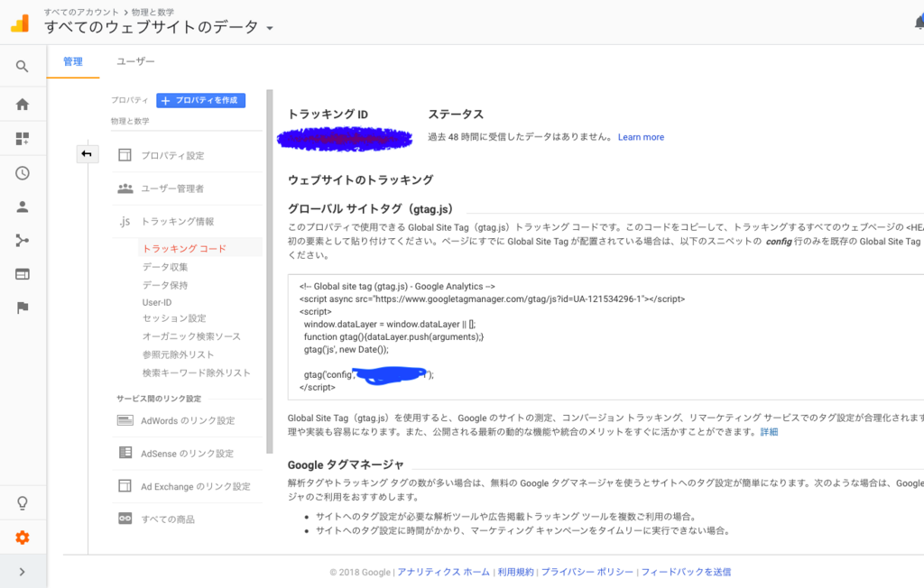This screenshot has height=588, width=924.
Task: Click the プロパティを作成 button
Action: (x=201, y=100)
